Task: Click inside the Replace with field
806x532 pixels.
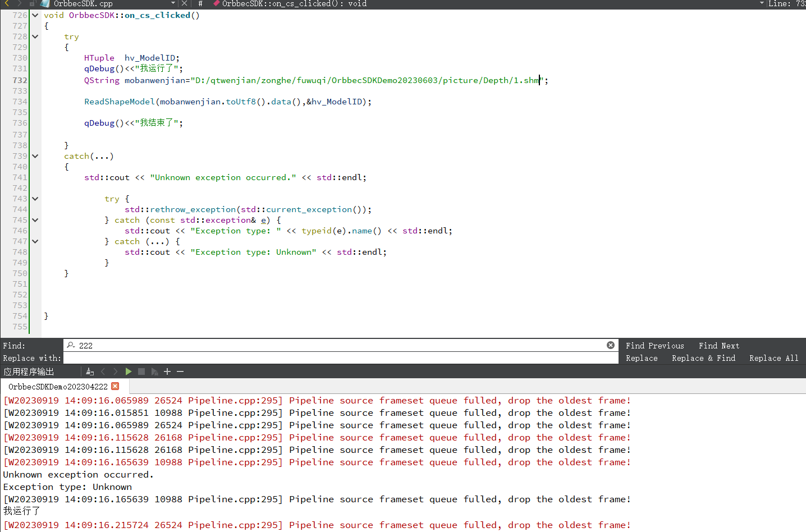Action: (x=341, y=358)
